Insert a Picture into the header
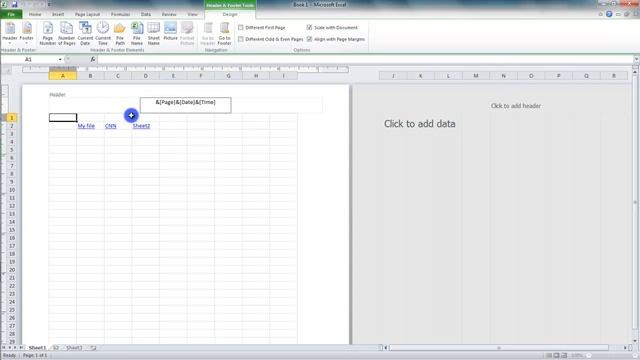640x360 pixels. pyautogui.click(x=170, y=31)
